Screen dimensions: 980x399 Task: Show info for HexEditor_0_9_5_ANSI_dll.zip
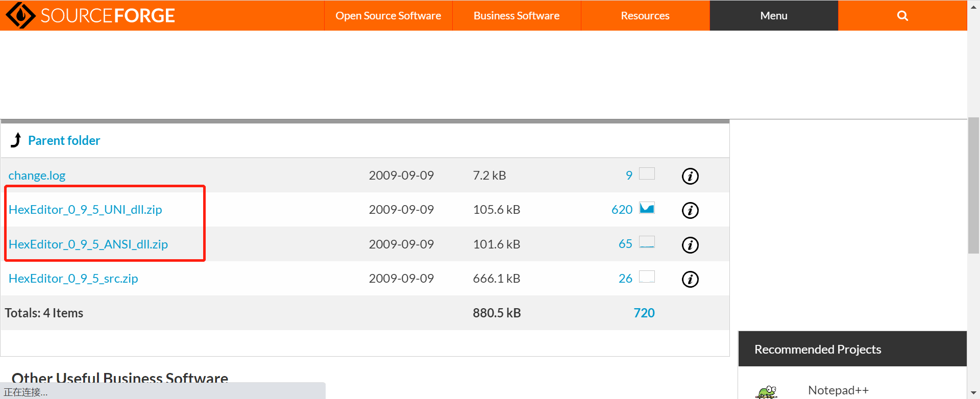pyautogui.click(x=690, y=245)
